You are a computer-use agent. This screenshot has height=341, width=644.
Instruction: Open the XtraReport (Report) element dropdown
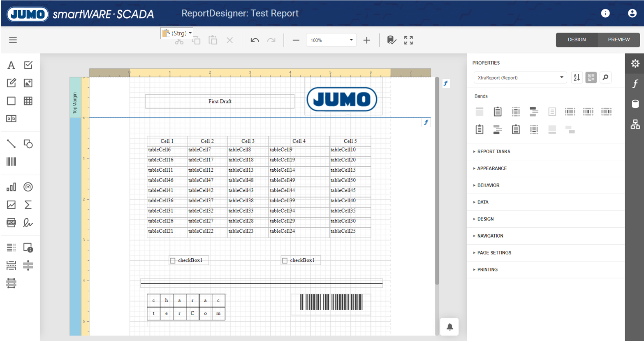tap(520, 77)
